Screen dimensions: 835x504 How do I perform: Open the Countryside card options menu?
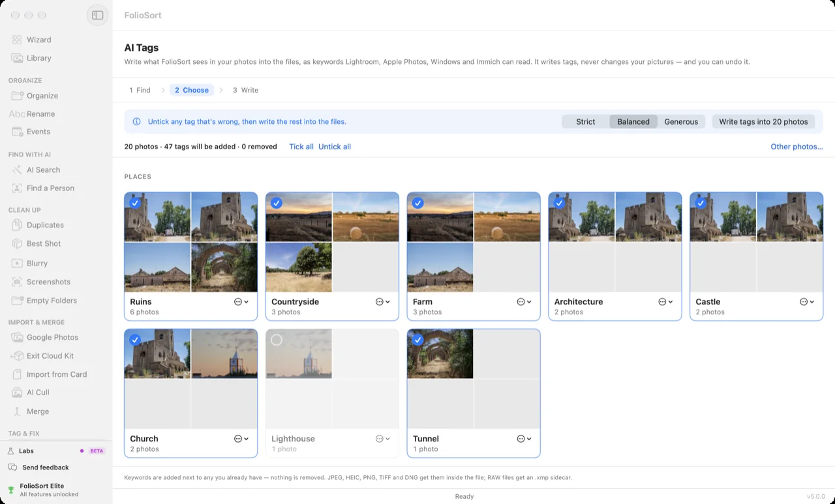[x=383, y=302]
